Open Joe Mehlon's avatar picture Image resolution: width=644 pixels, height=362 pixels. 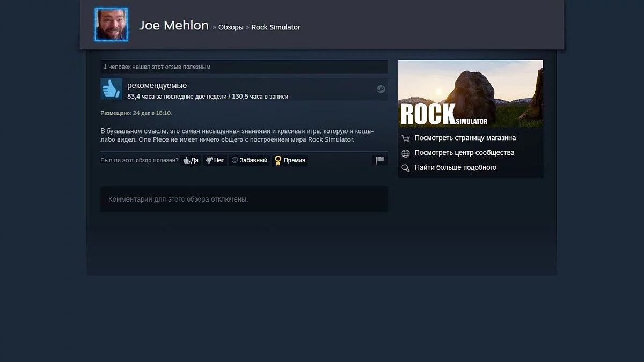tap(112, 25)
